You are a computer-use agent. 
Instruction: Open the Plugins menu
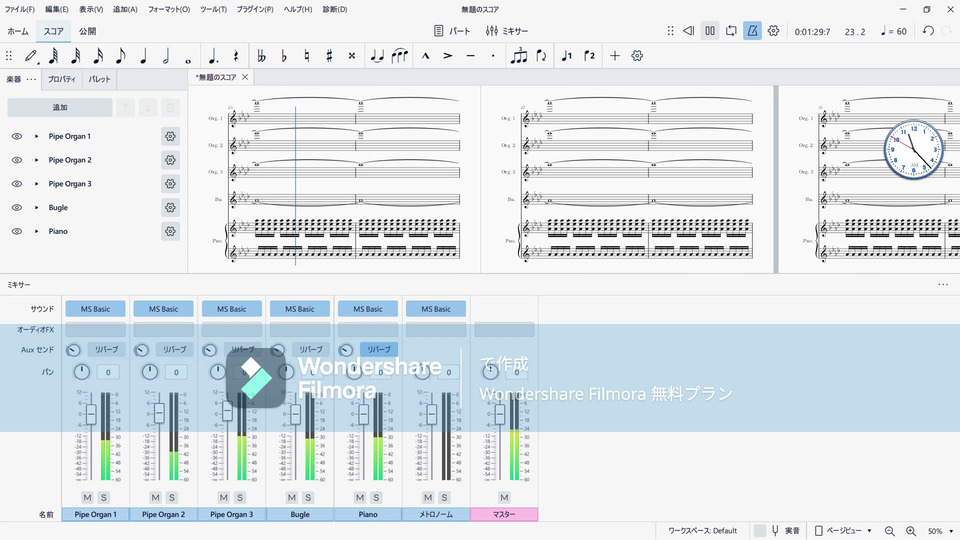tap(255, 9)
